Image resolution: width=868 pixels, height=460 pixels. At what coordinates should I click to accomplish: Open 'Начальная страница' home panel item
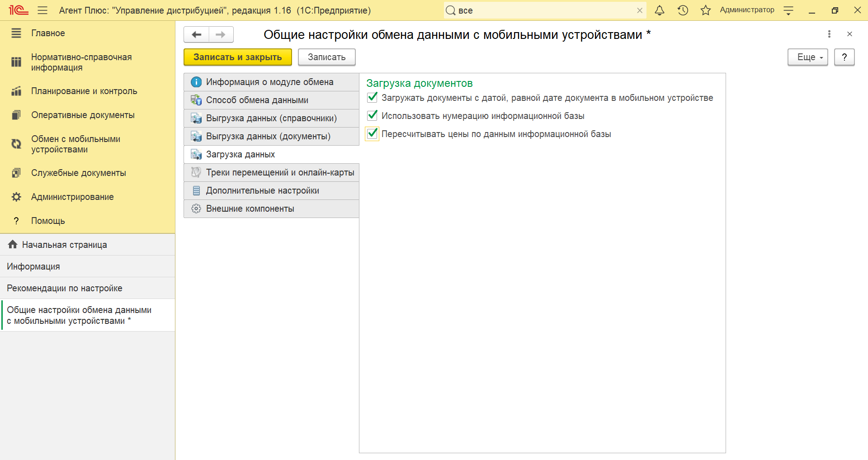[x=64, y=245]
